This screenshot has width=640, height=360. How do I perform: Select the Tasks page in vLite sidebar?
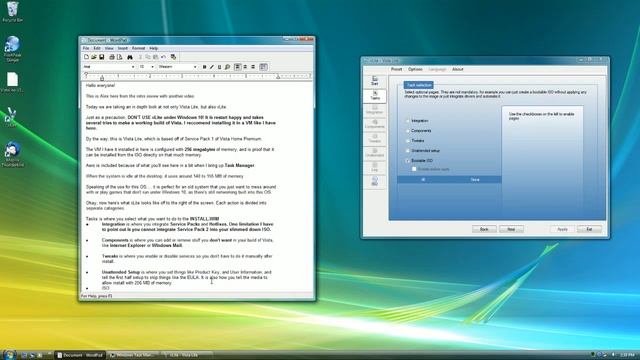(x=375, y=96)
